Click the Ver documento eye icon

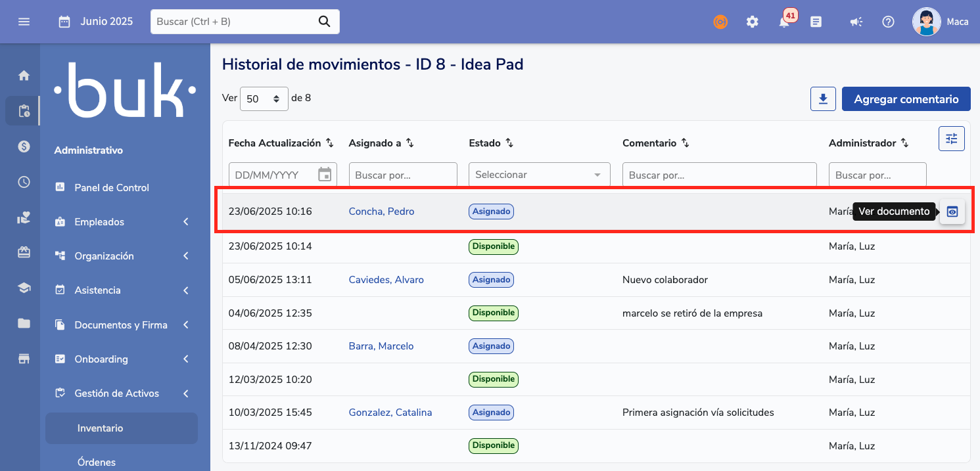point(952,212)
